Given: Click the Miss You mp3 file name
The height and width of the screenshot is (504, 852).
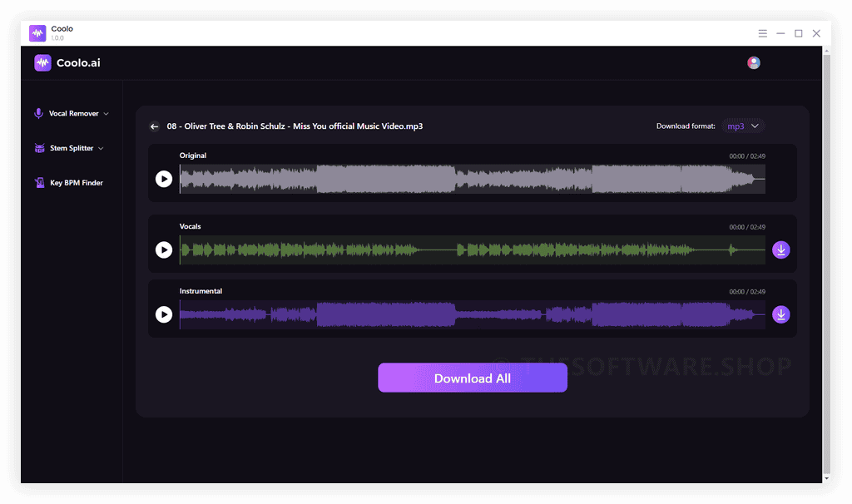Looking at the screenshot, I should (295, 126).
